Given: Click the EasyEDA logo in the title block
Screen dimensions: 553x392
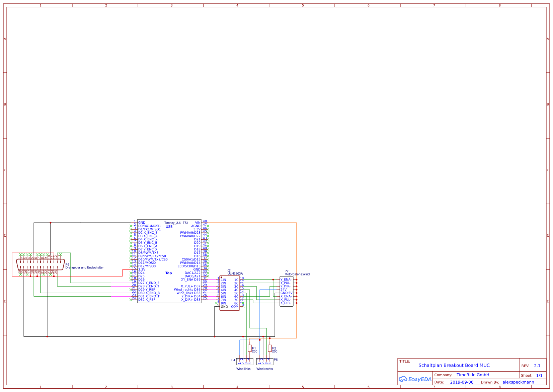Looking at the screenshot, I should [x=415, y=379].
